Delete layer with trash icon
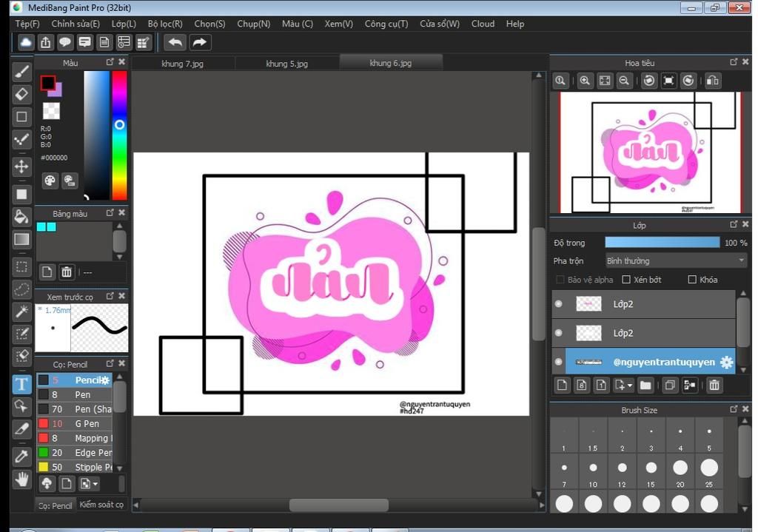The image size is (758, 532). click(714, 385)
